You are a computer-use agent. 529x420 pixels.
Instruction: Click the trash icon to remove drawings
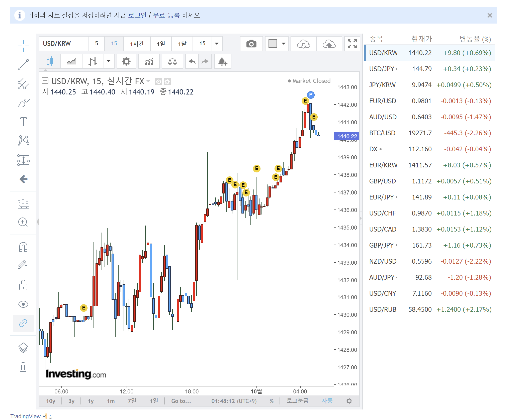click(x=23, y=367)
